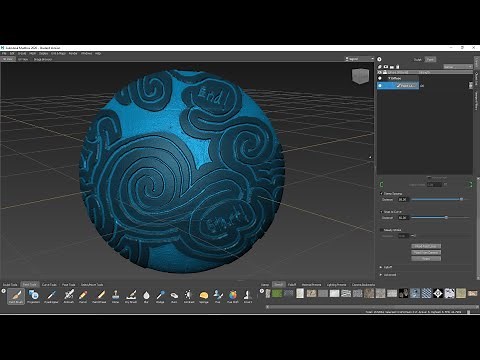Select the Projection paint tool
Image resolution: width=480 pixels, height=360 pixels.
(33, 296)
